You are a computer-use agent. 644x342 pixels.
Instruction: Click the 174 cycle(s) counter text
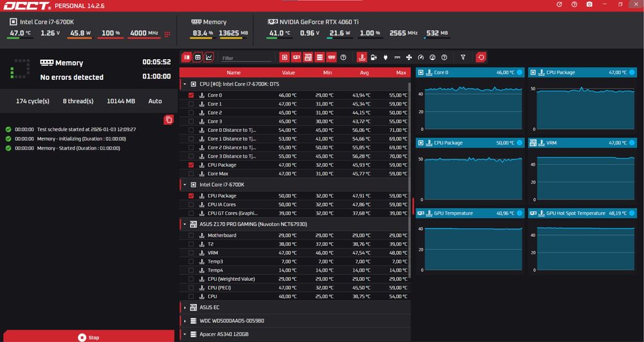pyautogui.click(x=32, y=101)
